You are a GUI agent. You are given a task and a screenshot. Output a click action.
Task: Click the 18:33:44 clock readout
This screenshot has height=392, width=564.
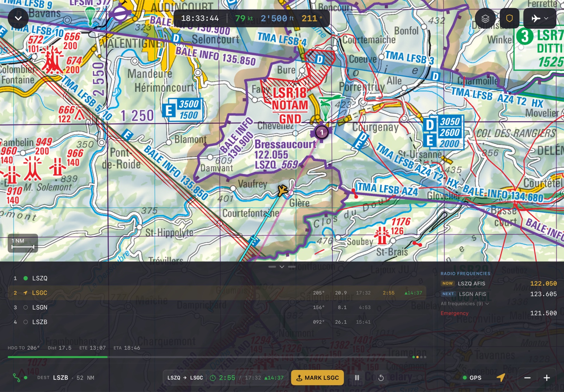[x=200, y=18]
